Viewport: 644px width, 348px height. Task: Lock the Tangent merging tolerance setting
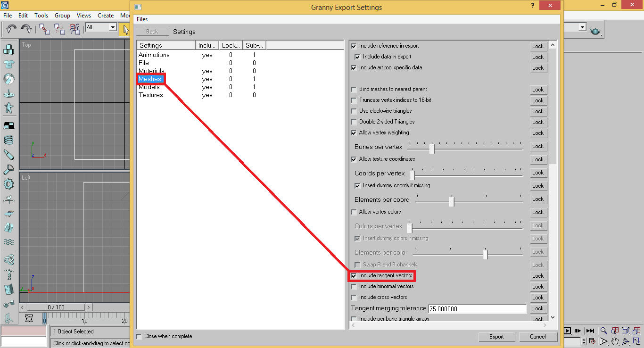(538, 308)
